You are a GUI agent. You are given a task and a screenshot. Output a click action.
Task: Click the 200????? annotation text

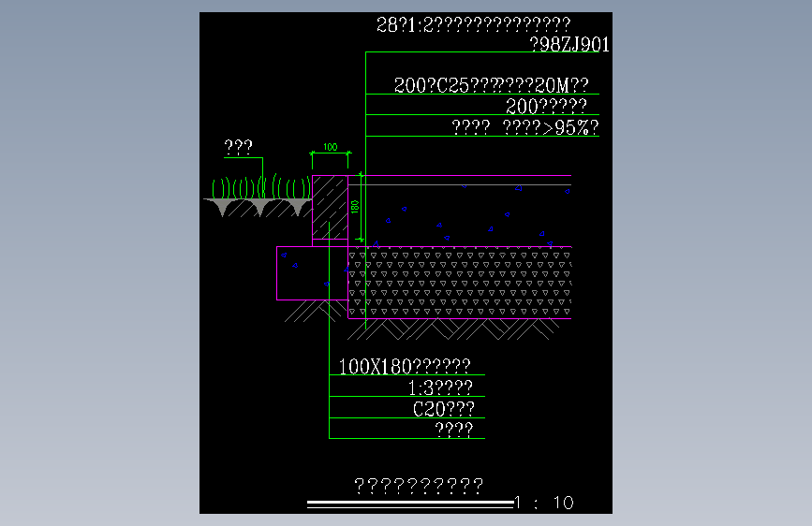click(x=546, y=107)
